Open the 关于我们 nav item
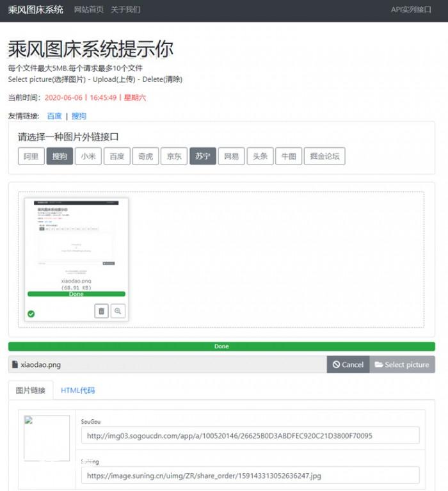This screenshot has height=491, width=448. [x=125, y=10]
